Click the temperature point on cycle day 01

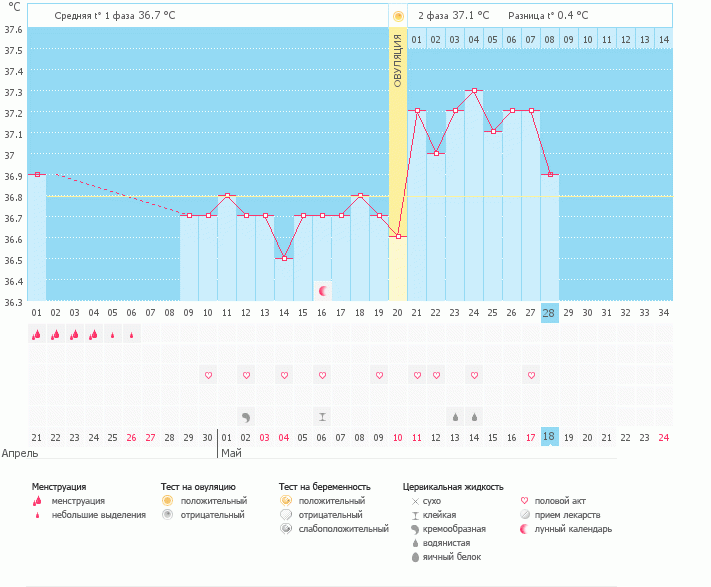coord(38,175)
